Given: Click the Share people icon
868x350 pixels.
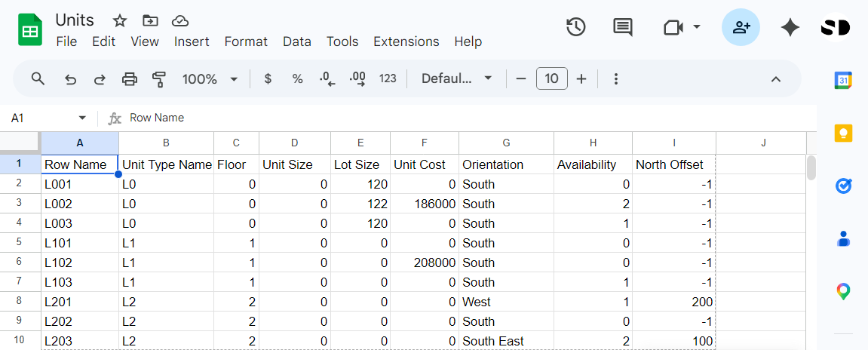Looking at the screenshot, I should point(741,28).
